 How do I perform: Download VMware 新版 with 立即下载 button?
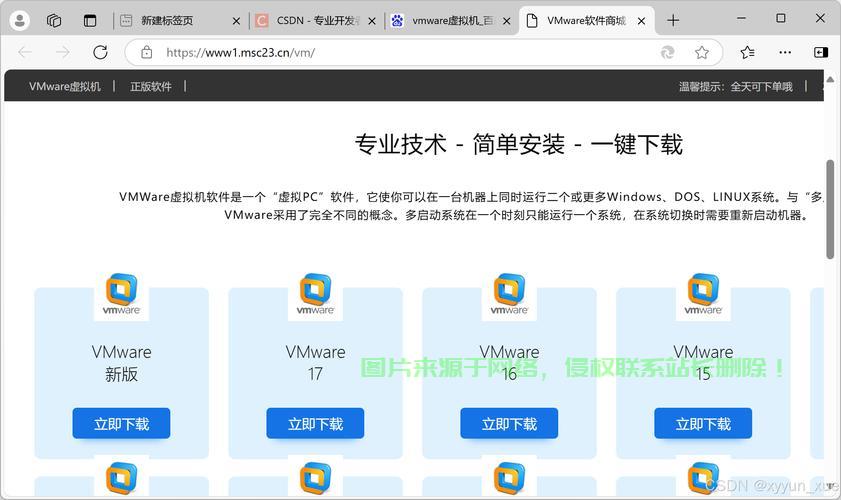coord(121,424)
